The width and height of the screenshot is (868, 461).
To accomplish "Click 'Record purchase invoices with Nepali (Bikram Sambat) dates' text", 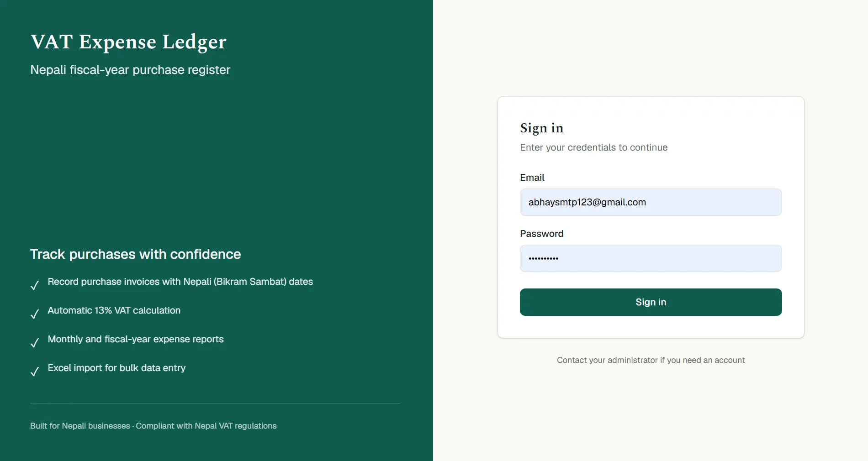I will [180, 282].
